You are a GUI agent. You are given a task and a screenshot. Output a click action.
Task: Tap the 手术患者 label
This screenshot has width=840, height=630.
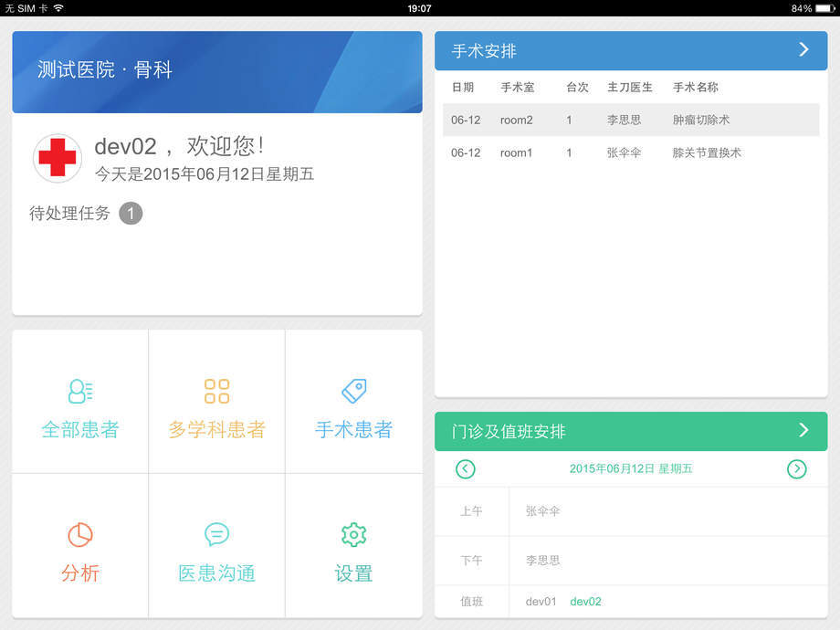point(354,430)
